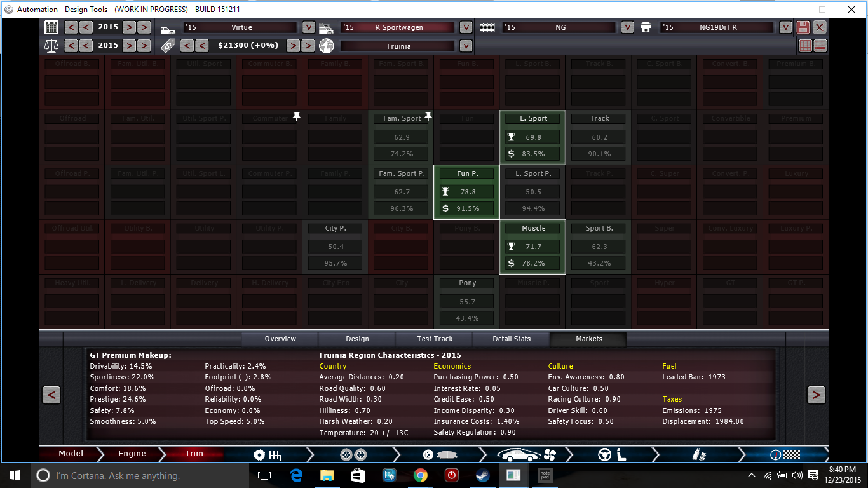
Task: Select the Markets tab
Action: click(x=589, y=339)
